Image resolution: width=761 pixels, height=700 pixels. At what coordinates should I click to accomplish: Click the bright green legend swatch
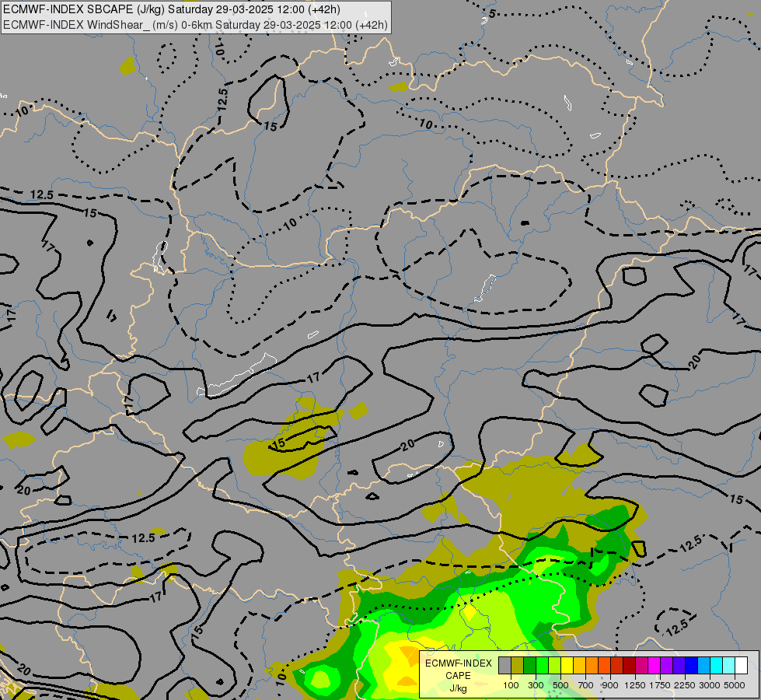(543, 666)
